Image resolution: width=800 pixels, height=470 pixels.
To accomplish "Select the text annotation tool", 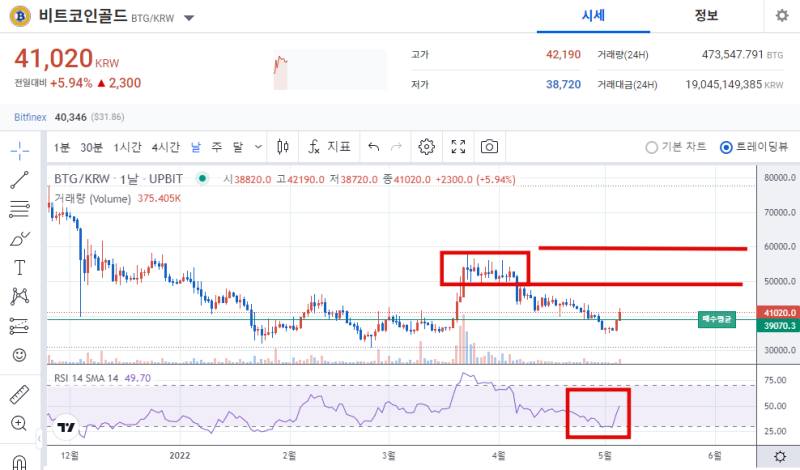I will pos(19,267).
